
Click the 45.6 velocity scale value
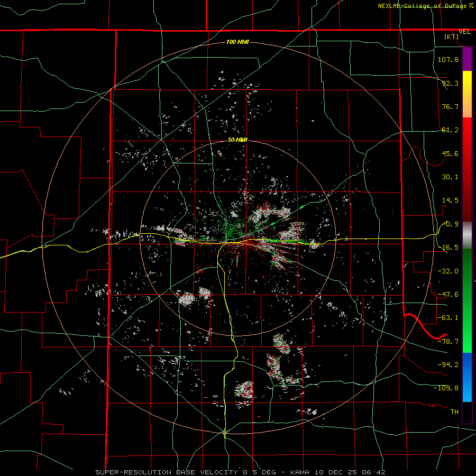click(450, 153)
